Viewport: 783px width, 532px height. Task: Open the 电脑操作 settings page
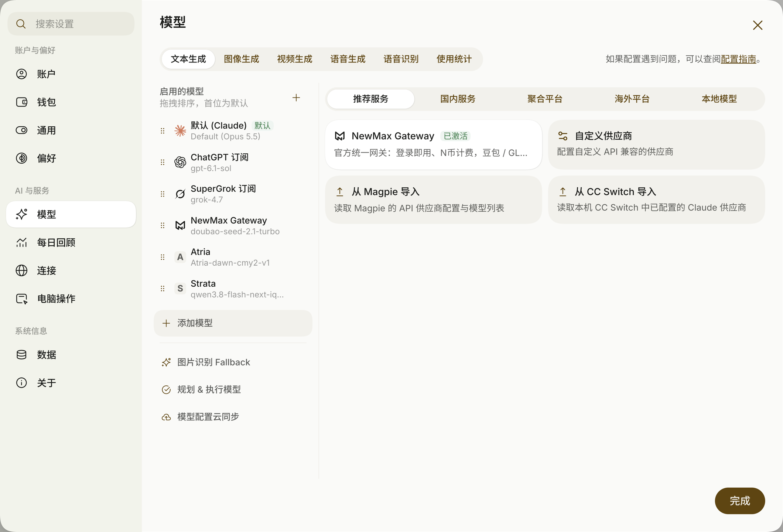click(71, 299)
